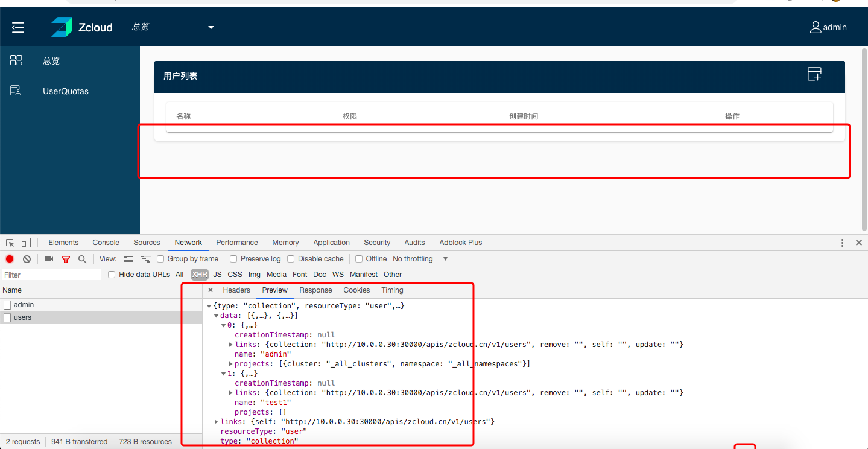Open the DevTools three-dot menu
This screenshot has height=449, width=868.
[x=842, y=243]
